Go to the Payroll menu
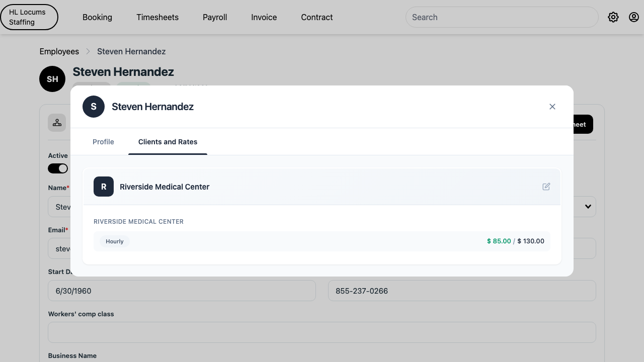 [x=215, y=17]
